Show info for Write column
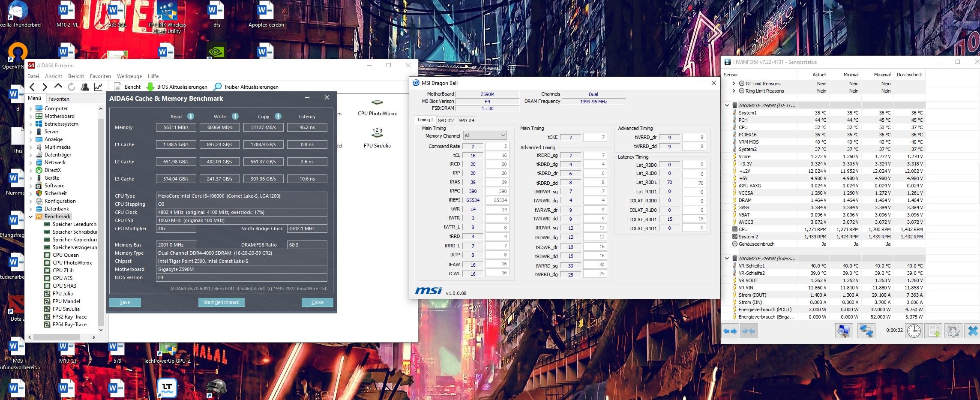Screen dimensions: 980x400 point(235,116)
